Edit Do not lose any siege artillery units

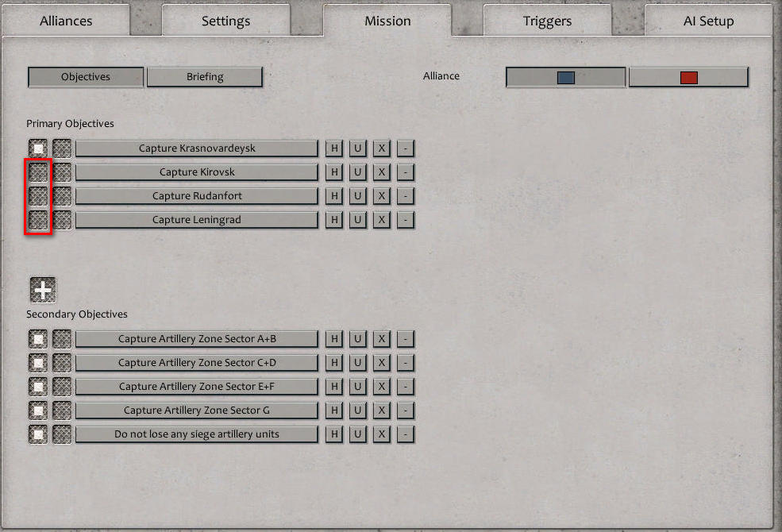(x=197, y=434)
